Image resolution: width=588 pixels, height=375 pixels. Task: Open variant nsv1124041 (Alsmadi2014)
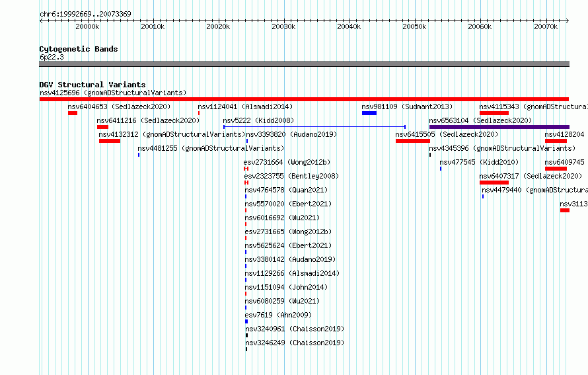(245, 106)
